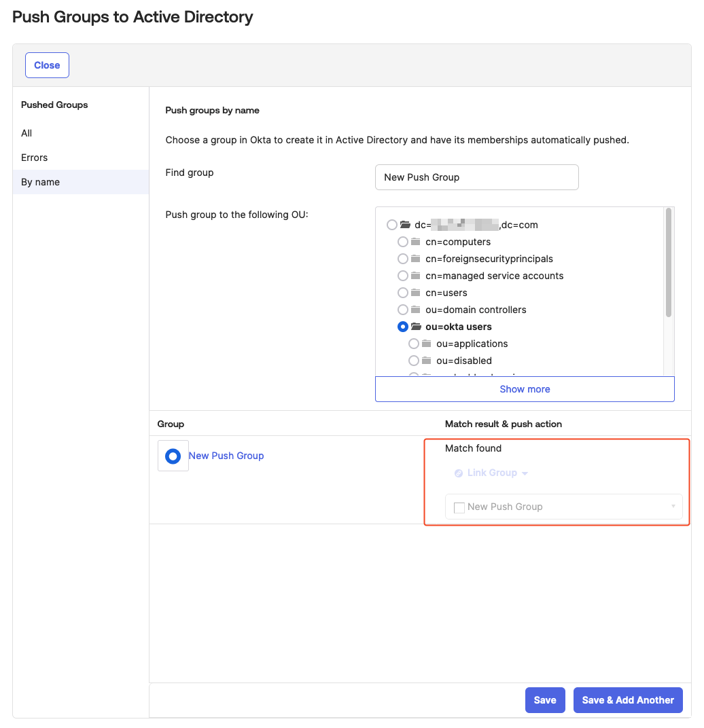This screenshot has width=704, height=728.
Task: Click the folder icon beside cn=foreignsecurityprincipals
Action: click(x=416, y=259)
